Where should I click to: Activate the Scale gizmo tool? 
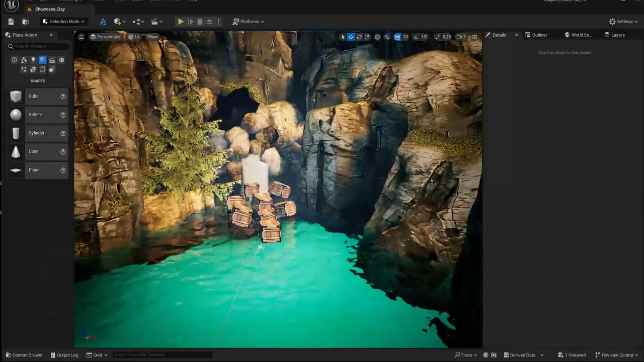click(367, 37)
